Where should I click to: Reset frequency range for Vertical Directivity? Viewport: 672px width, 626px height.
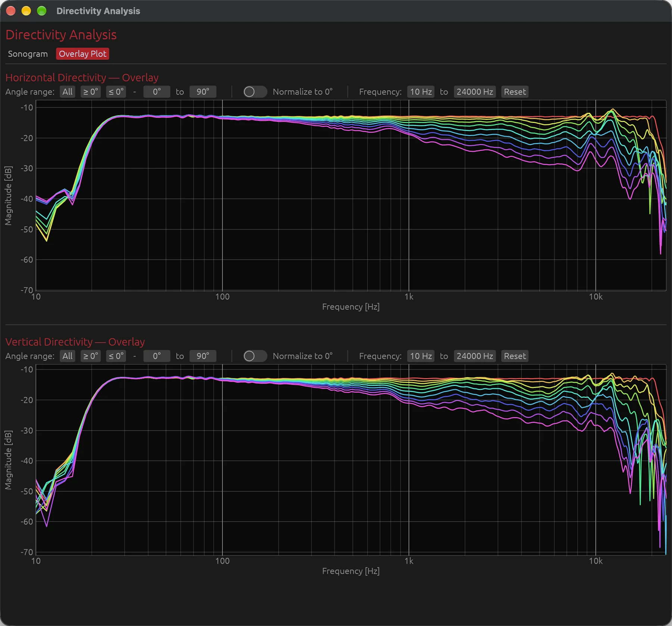[x=515, y=356]
